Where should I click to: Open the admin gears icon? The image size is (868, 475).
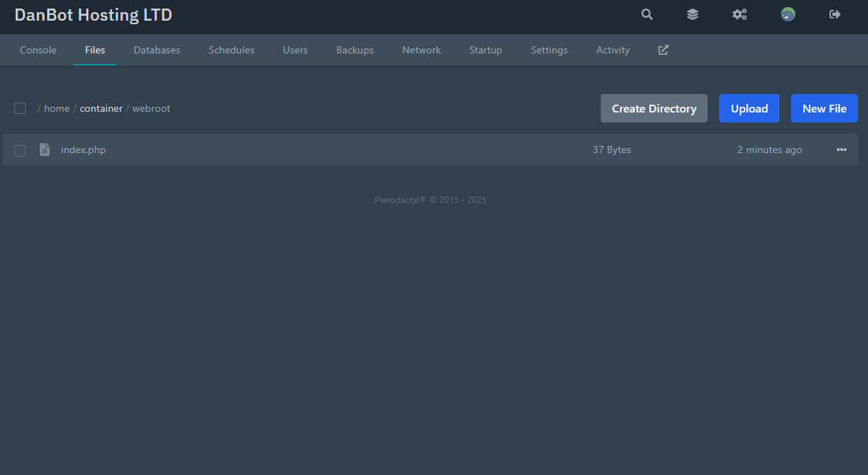click(740, 14)
